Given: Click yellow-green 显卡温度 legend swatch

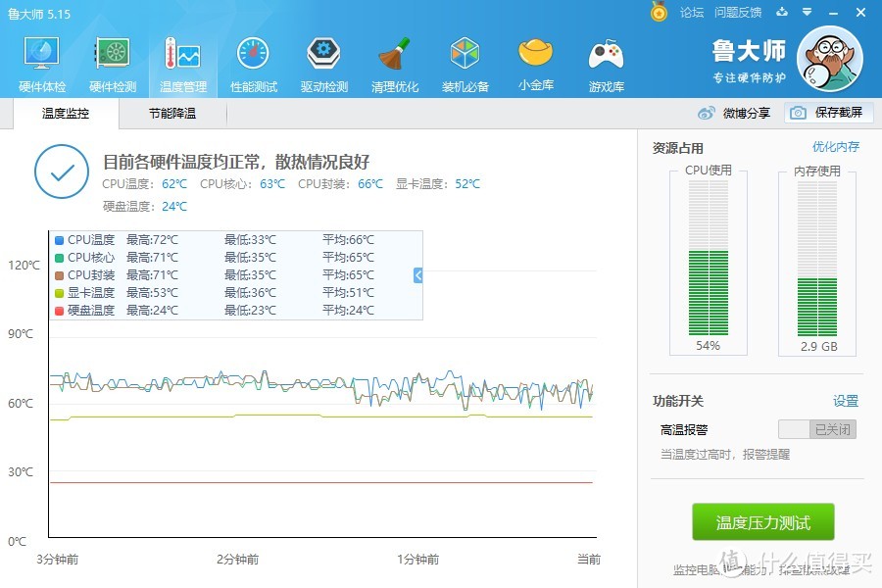Looking at the screenshot, I should point(59,293).
